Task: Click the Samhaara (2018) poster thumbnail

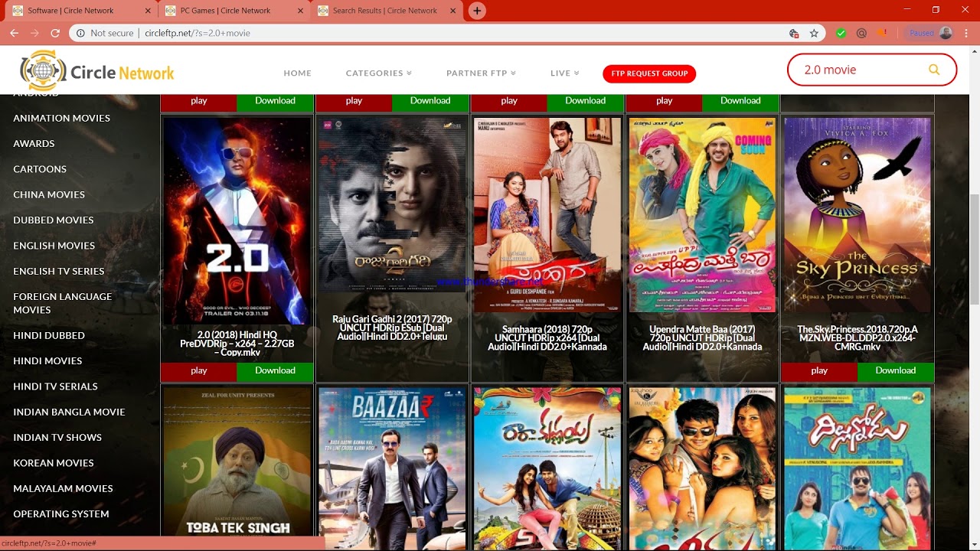Action: pos(547,214)
